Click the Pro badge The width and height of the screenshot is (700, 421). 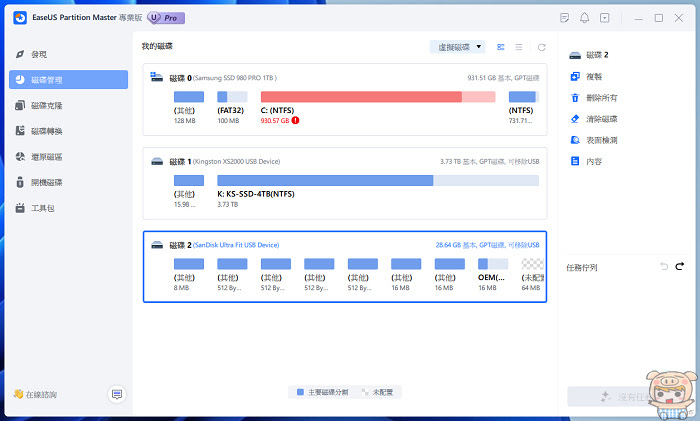166,18
